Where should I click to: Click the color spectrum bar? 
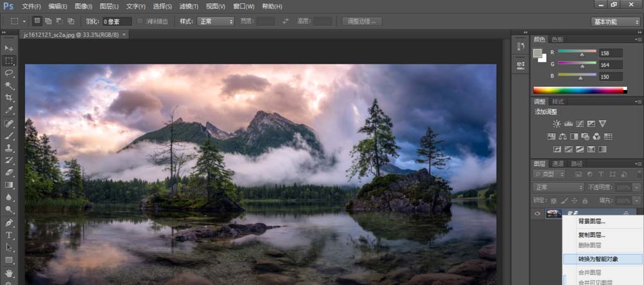tap(579, 90)
